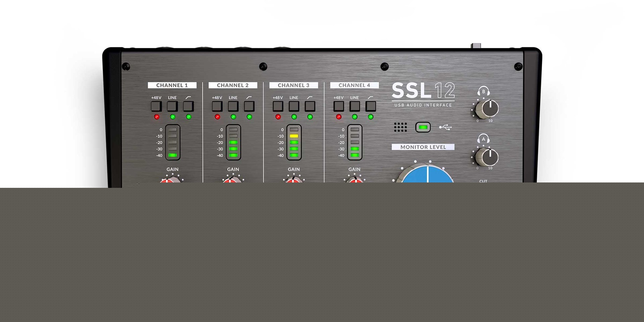Image resolution: width=644 pixels, height=322 pixels.
Task: Click the green LINE LED on Channel 2
Action: click(x=233, y=117)
